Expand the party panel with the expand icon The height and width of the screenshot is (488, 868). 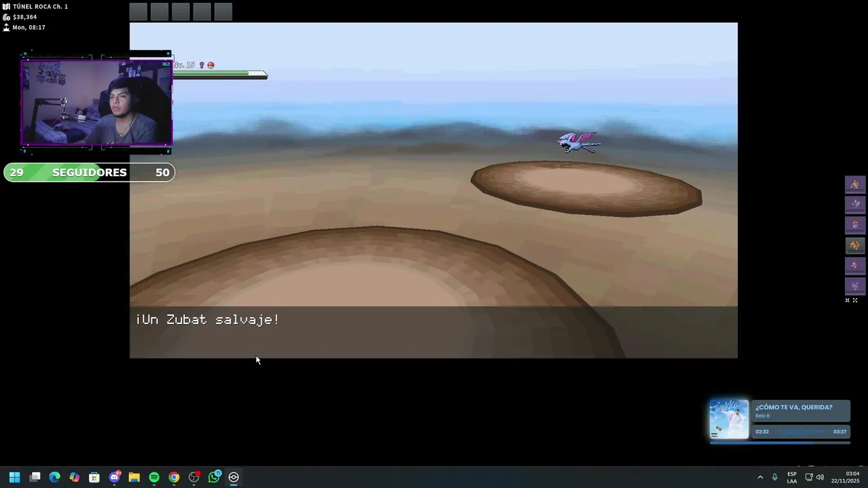(x=855, y=300)
